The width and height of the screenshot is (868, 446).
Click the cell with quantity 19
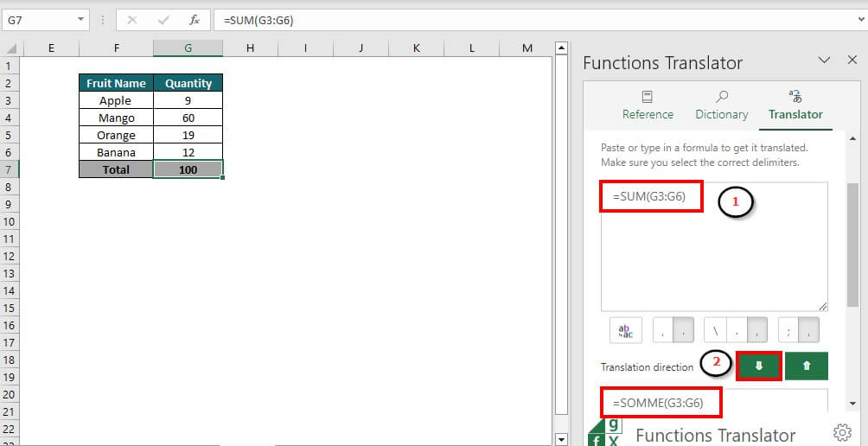(x=188, y=135)
